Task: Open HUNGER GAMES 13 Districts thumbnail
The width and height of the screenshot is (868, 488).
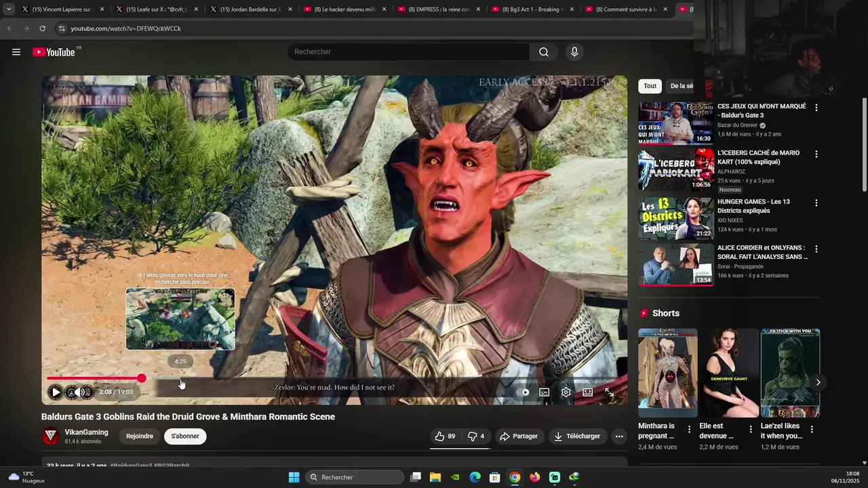Action: (x=675, y=218)
